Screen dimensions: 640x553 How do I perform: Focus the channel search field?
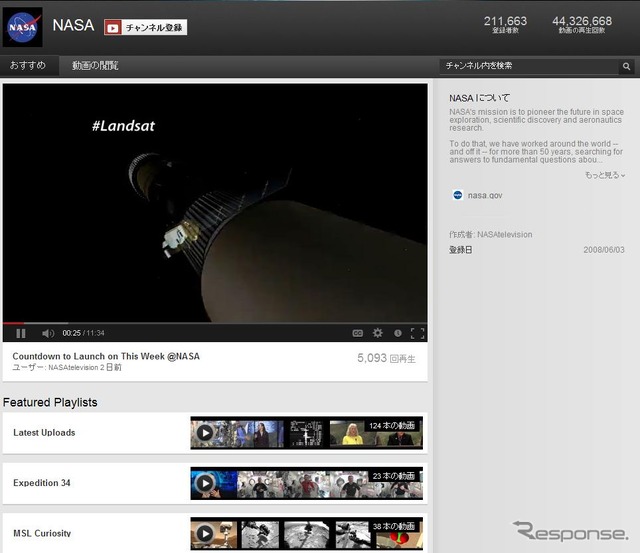click(529, 66)
